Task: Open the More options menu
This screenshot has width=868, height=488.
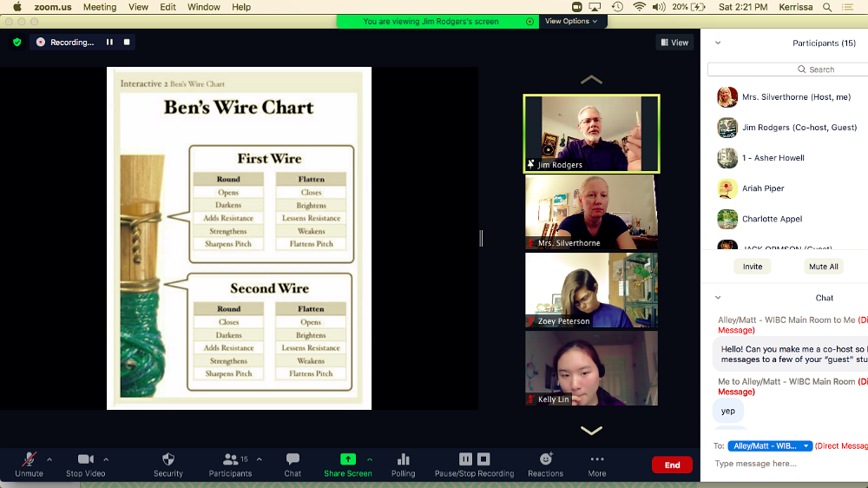Action: (597, 465)
